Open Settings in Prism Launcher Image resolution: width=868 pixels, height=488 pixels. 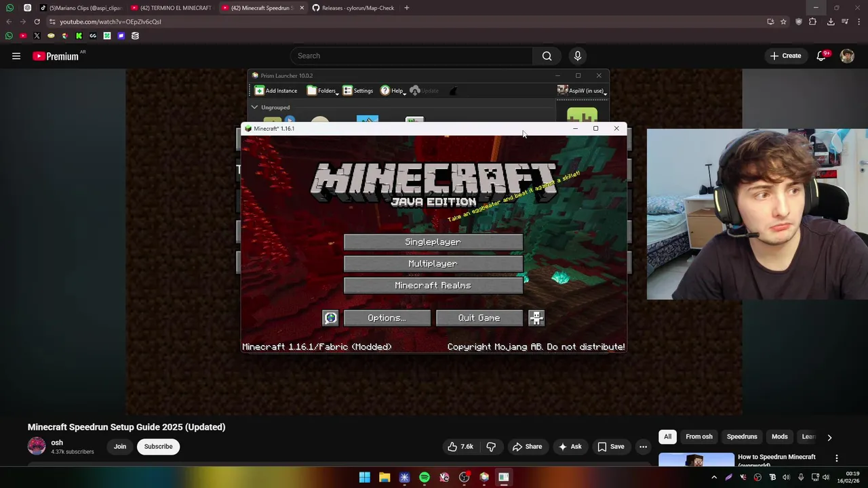(357, 91)
